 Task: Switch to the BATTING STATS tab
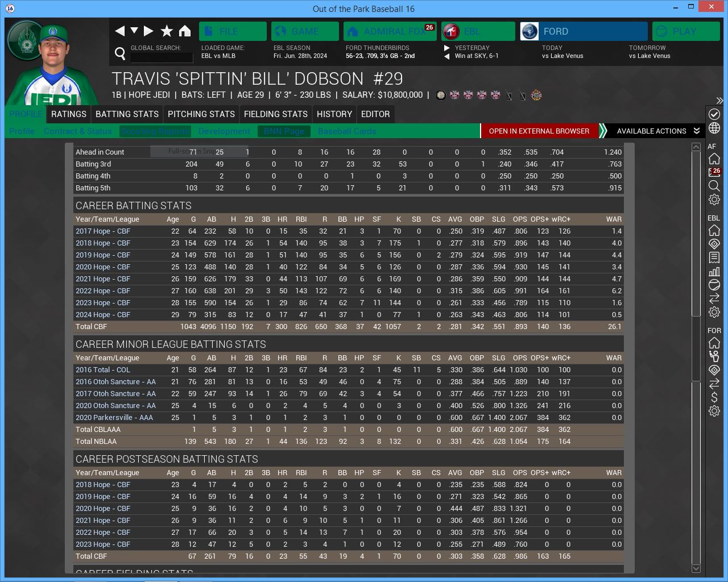click(127, 114)
